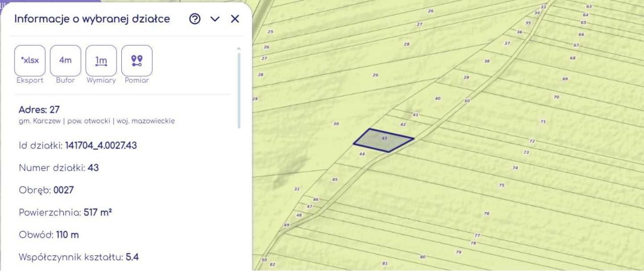Click parcel label 81 on map
The width and height of the screenshot is (644, 271).
(x=385, y=263)
